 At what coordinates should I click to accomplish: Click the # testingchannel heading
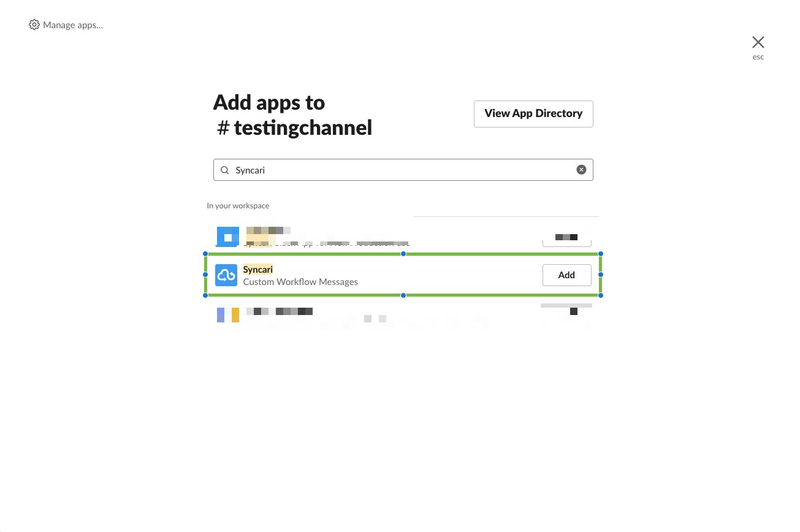295,128
